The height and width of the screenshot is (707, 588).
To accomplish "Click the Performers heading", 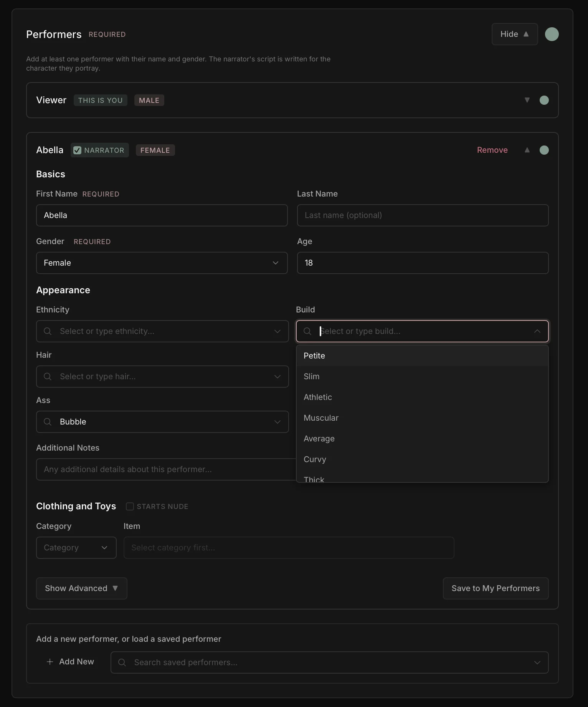I will [x=54, y=34].
